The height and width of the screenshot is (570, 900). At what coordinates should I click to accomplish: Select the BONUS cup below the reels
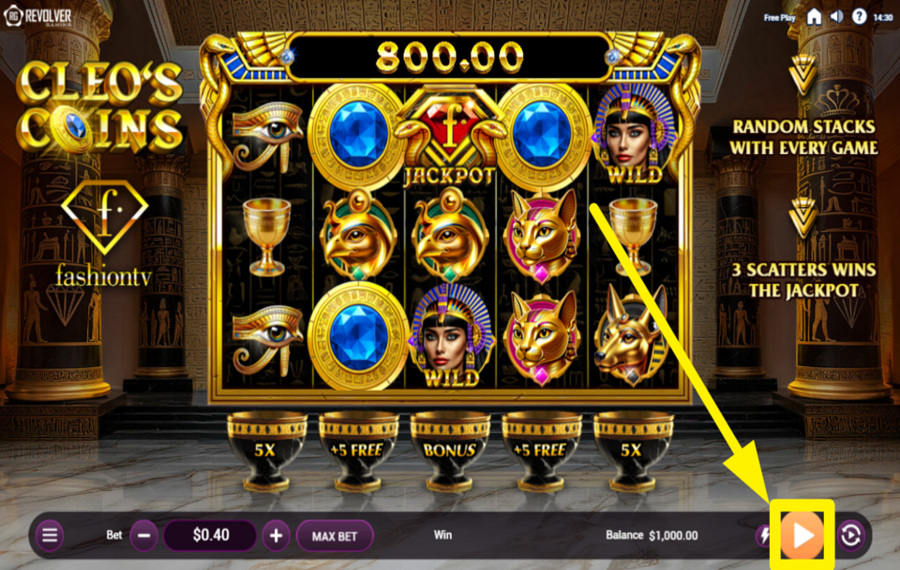pyautogui.click(x=450, y=450)
